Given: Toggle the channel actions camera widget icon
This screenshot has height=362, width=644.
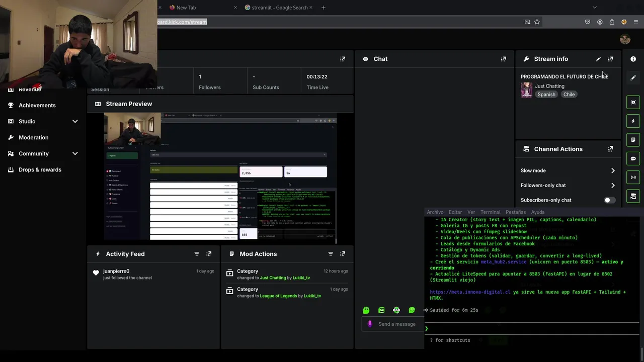Looking at the screenshot, I should point(633,196).
